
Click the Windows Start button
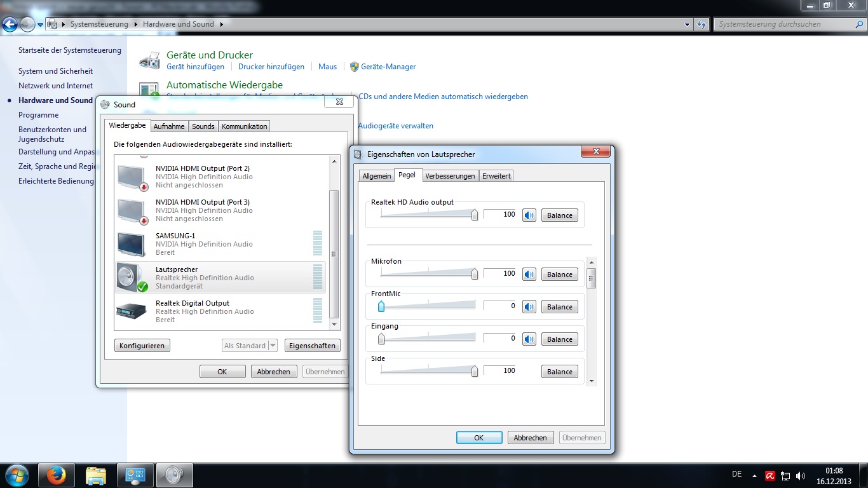[17, 475]
